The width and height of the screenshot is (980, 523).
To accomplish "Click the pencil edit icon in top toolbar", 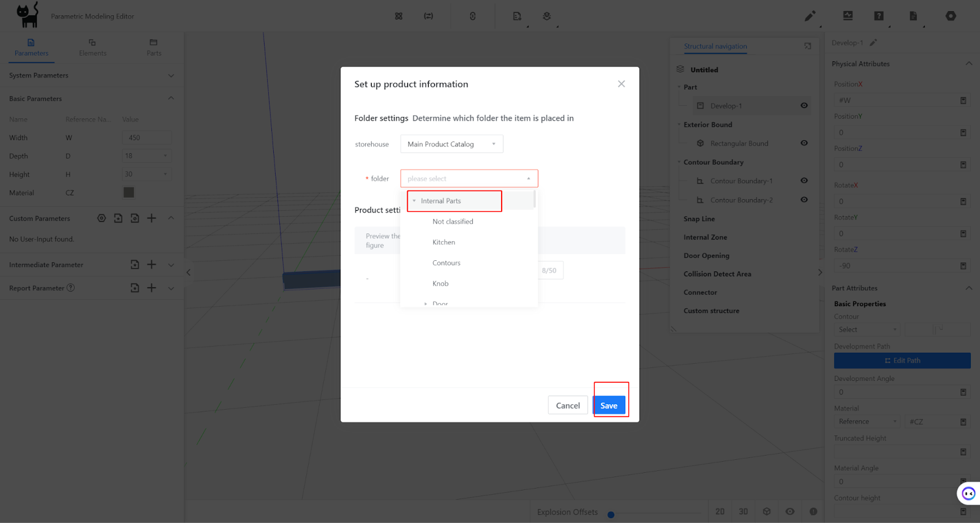I will pyautogui.click(x=810, y=16).
